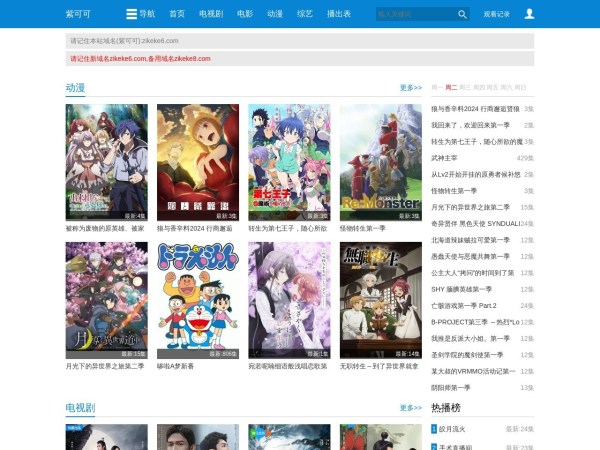Image resolution: width=600 pixels, height=450 pixels.
Task: Open 奇异贤伴 黑色天使 SYNDUALI list entry
Action: point(476,223)
